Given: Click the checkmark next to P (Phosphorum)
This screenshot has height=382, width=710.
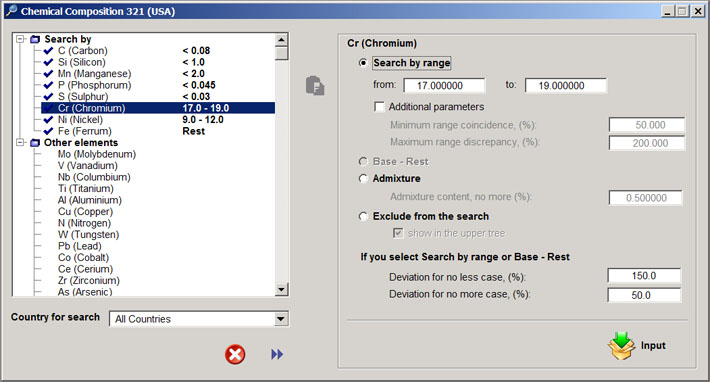Looking at the screenshot, I should coord(48,85).
